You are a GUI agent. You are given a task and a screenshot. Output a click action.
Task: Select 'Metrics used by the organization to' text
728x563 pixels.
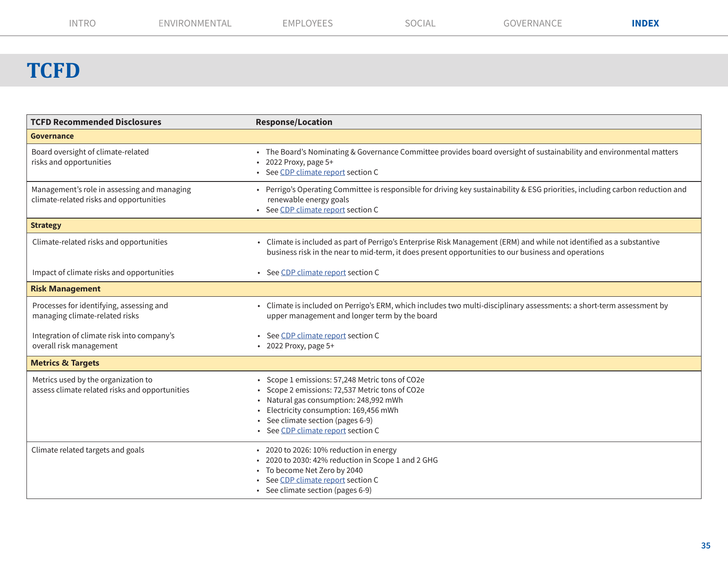coord(92,380)
